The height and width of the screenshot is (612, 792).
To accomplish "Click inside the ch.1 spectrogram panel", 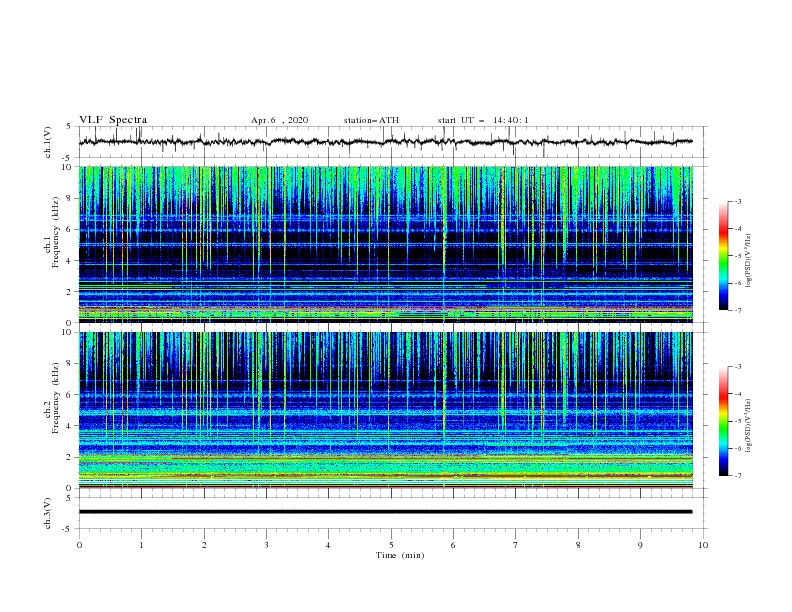I will pyautogui.click(x=386, y=244).
